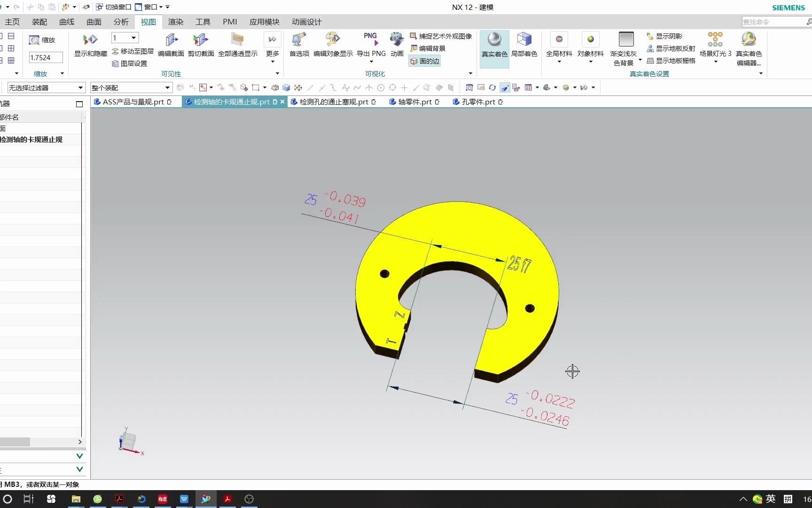Image resolution: width=812 pixels, height=508 pixels.
Task: Toggle 真实着色 true shading mode off
Action: (x=494, y=45)
